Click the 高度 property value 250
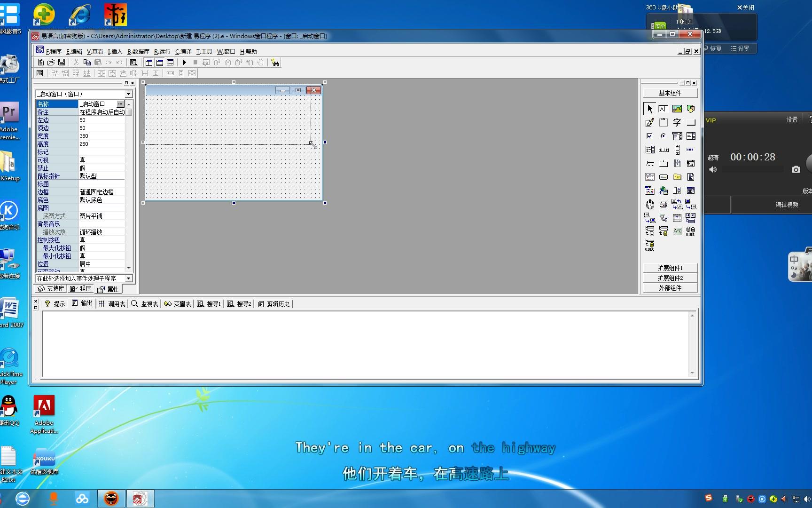The width and height of the screenshot is (812, 508). click(x=101, y=144)
